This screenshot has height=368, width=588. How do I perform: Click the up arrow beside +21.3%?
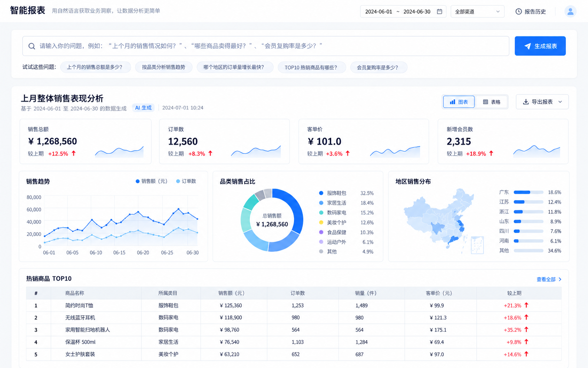click(x=526, y=305)
